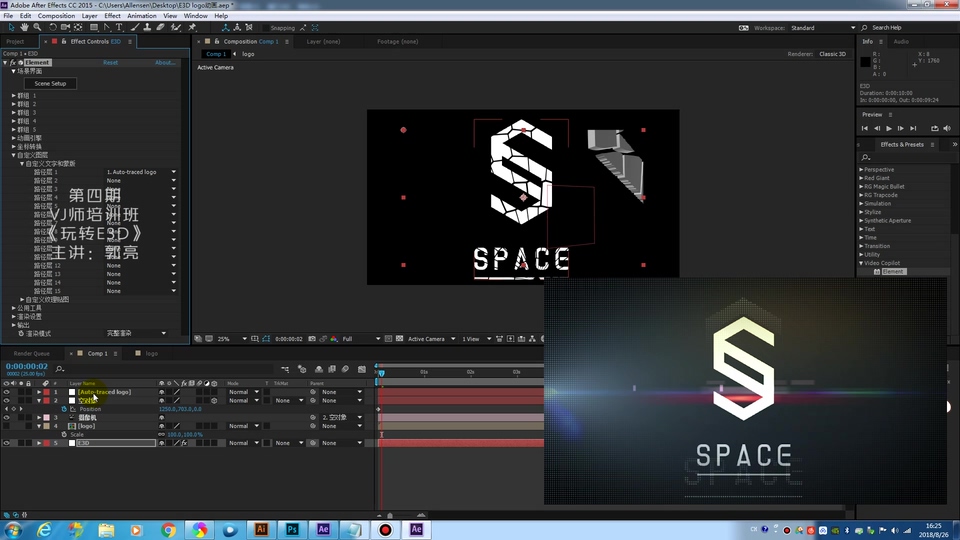
Task: Expand the Red Giant effects category
Action: coord(861,178)
